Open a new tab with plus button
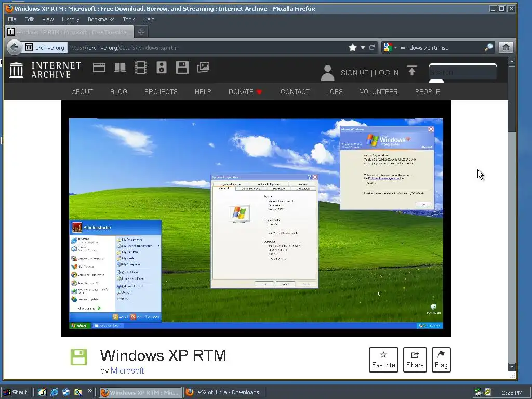Viewport: 532px width, 399px height. click(x=141, y=32)
